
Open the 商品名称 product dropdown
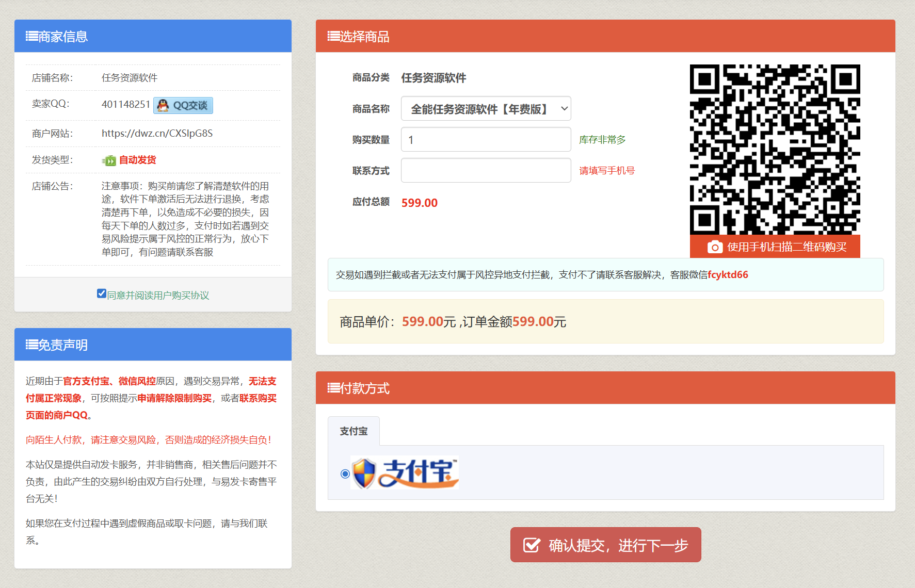tap(486, 109)
